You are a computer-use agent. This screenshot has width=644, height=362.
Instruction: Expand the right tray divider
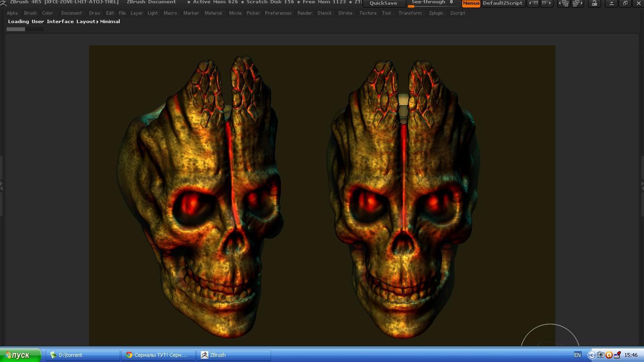pyautogui.click(x=642, y=187)
